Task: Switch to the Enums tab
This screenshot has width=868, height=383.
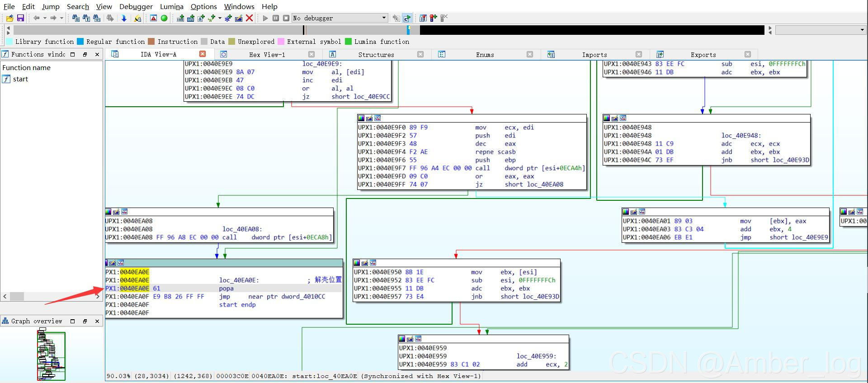Action: click(485, 54)
